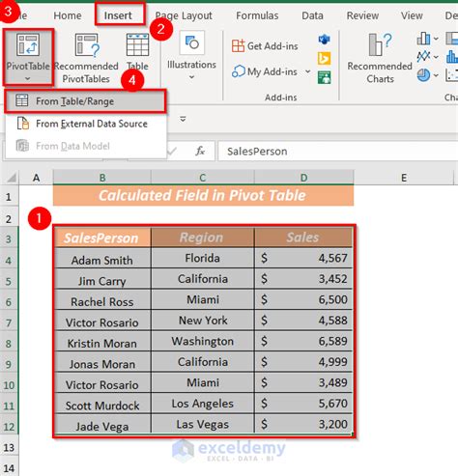The width and height of the screenshot is (458, 476).
Task: Click title cell Calculated Field in Pivot Table
Action: click(203, 195)
